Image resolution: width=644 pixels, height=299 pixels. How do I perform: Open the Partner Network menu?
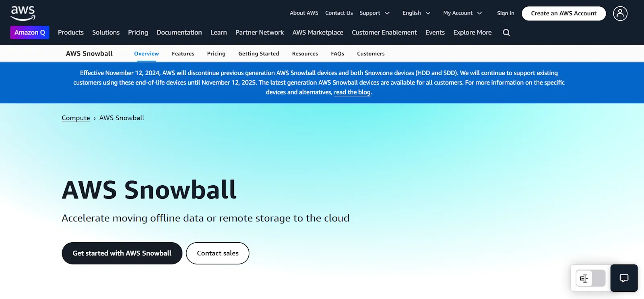coord(260,33)
